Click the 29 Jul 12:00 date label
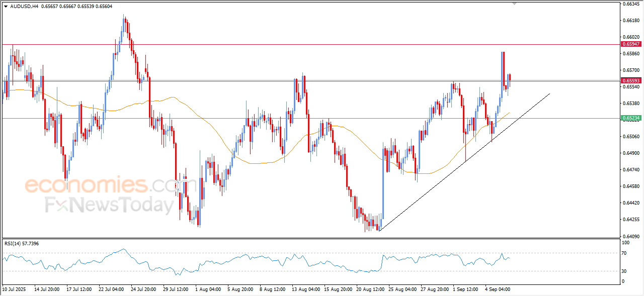 click(x=176, y=289)
